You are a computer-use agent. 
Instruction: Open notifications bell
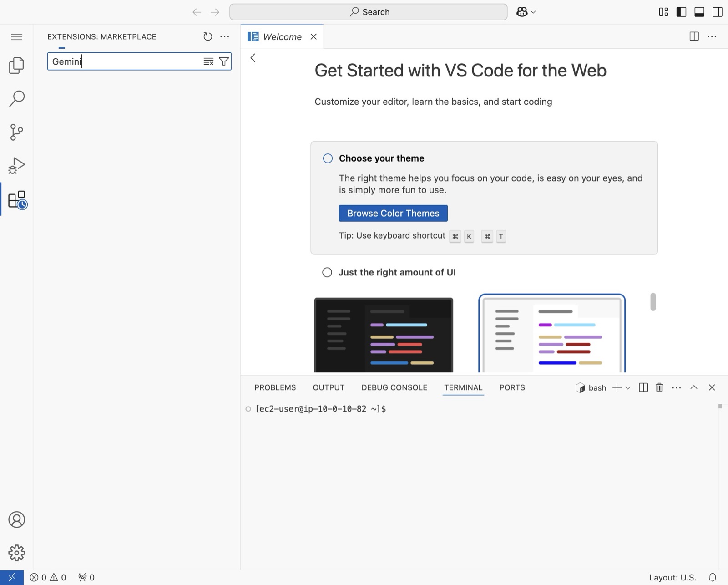pos(713,577)
